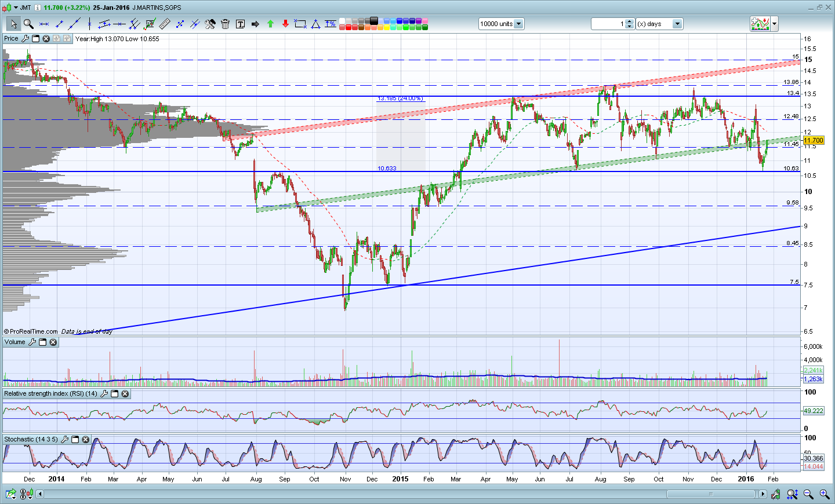Screen dimensions: 835x504
Task: Click the Stochastic (14 3 5) label
Action: [31, 440]
